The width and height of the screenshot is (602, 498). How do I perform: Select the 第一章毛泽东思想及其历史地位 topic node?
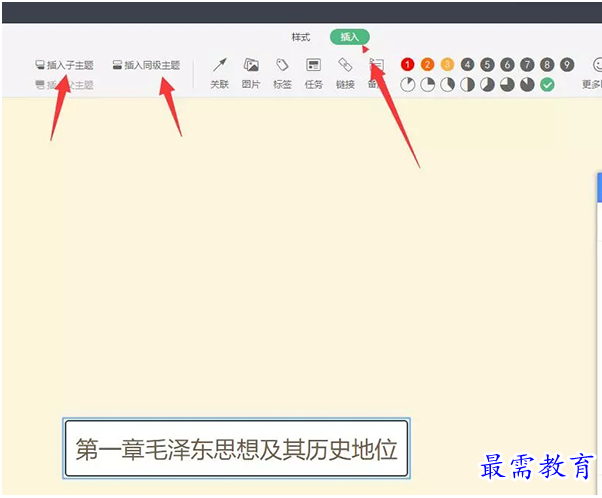point(236,448)
